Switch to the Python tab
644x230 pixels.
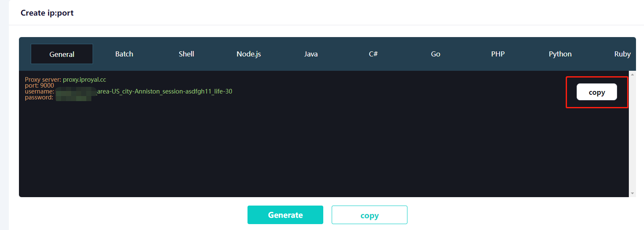click(560, 54)
